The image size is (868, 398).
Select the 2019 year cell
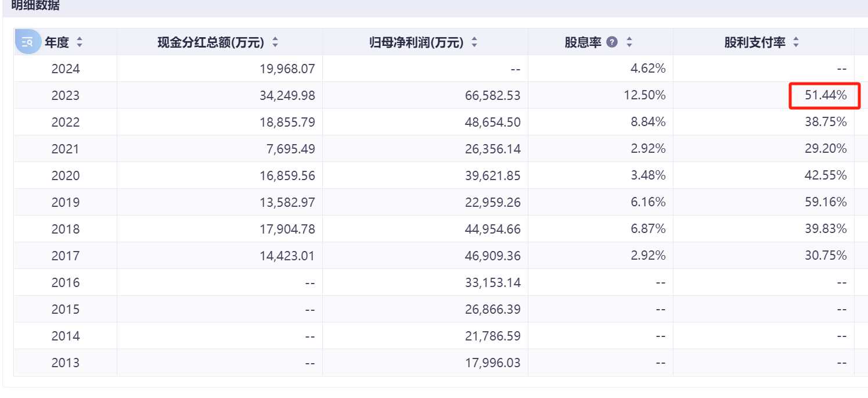coord(66,203)
